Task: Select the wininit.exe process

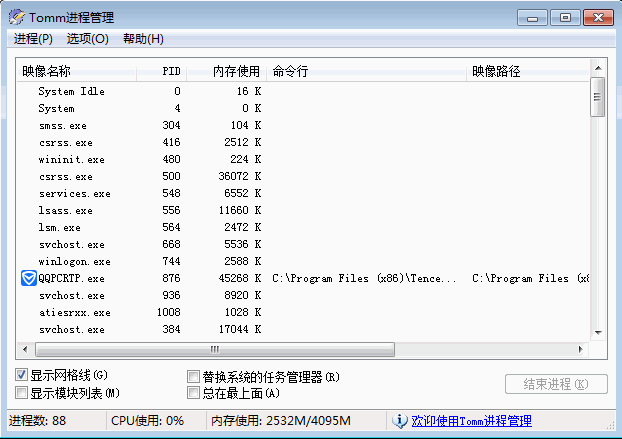Action: [303, 159]
